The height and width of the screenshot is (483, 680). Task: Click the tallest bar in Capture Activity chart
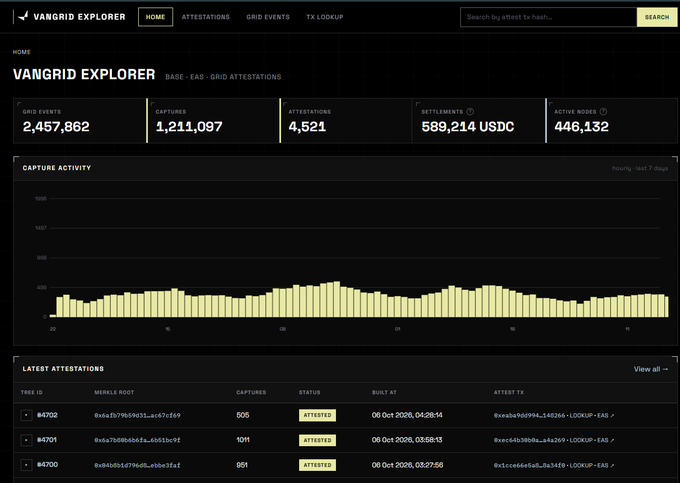[x=337, y=299]
